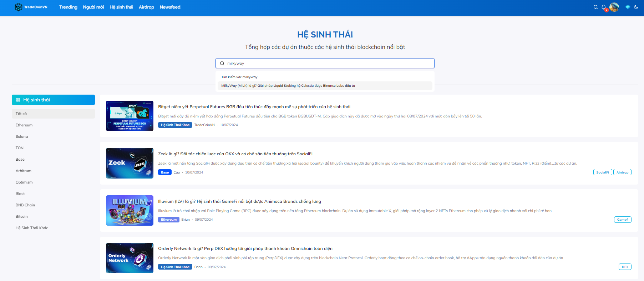Click the Base badge on Zeek article
This screenshot has height=281, width=644.
click(x=165, y=172)
